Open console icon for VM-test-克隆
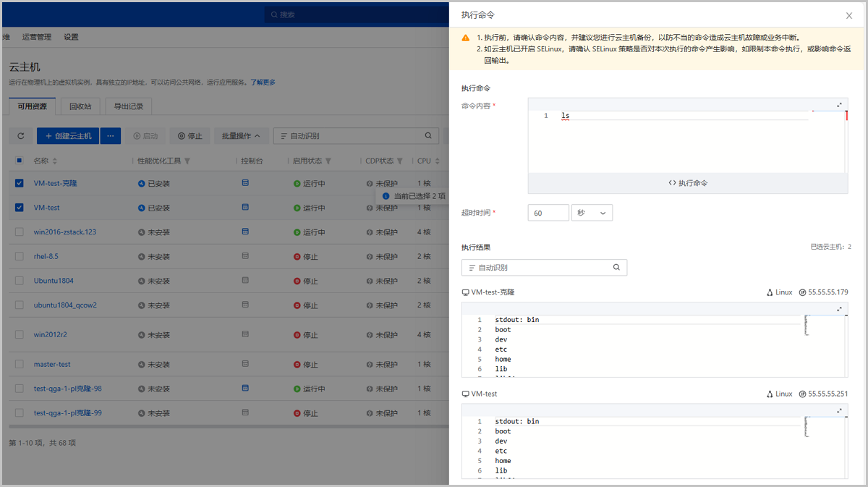868x487 pixels. click(x=245, y=183)
